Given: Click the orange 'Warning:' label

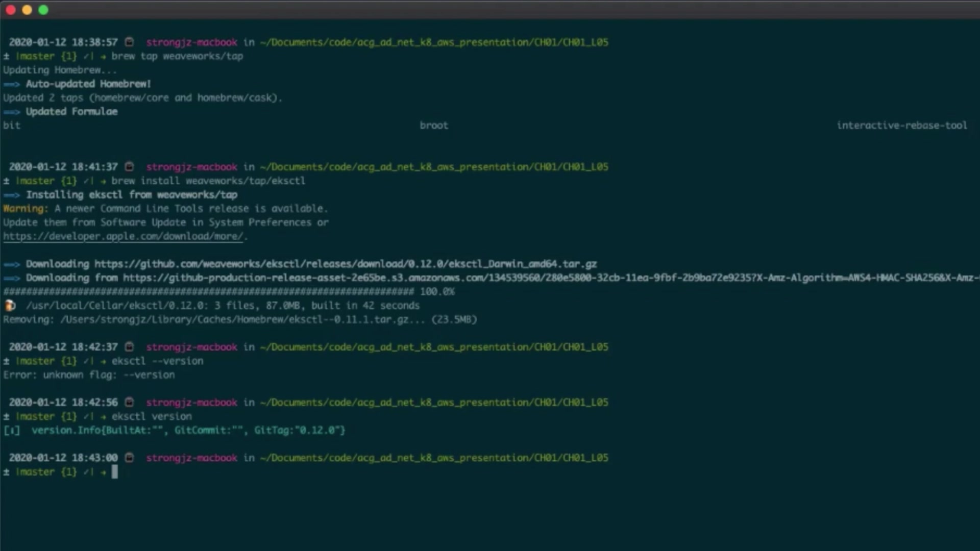Looking at the screenshot, I should pos(26,209).
